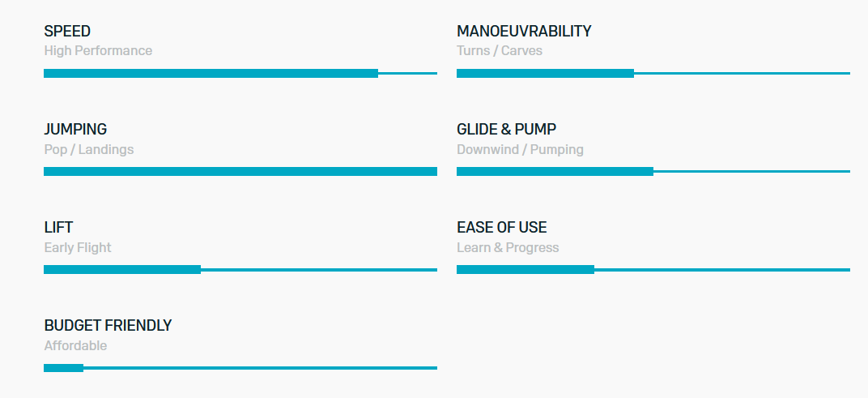The width and height of the screenshot is (868, 398).
Task: Click the JUMPING rating bar
Action: tap(240, 171)
